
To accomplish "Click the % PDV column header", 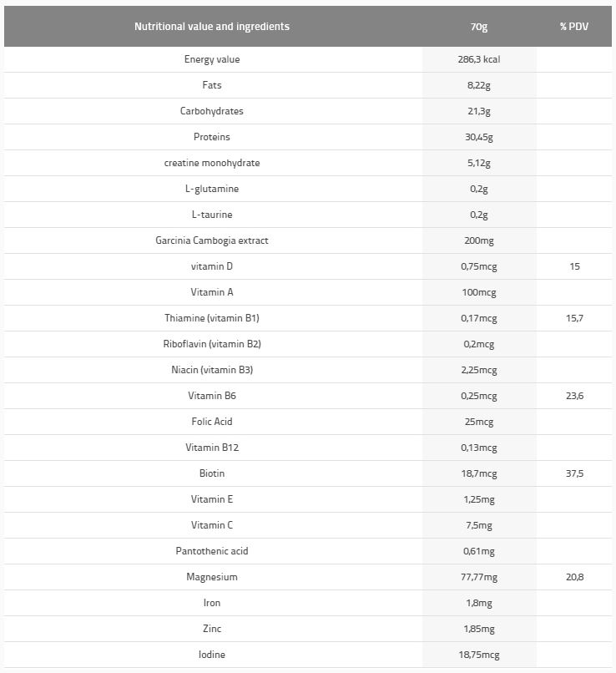I will coord(574,27).
